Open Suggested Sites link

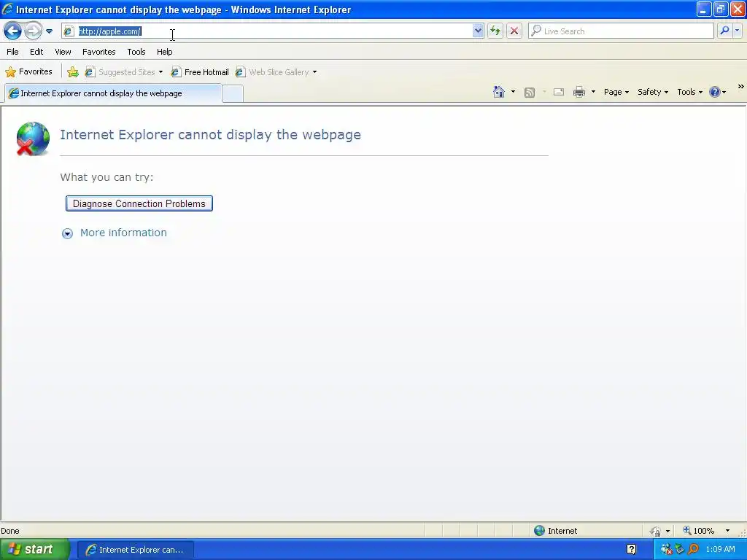120,72
